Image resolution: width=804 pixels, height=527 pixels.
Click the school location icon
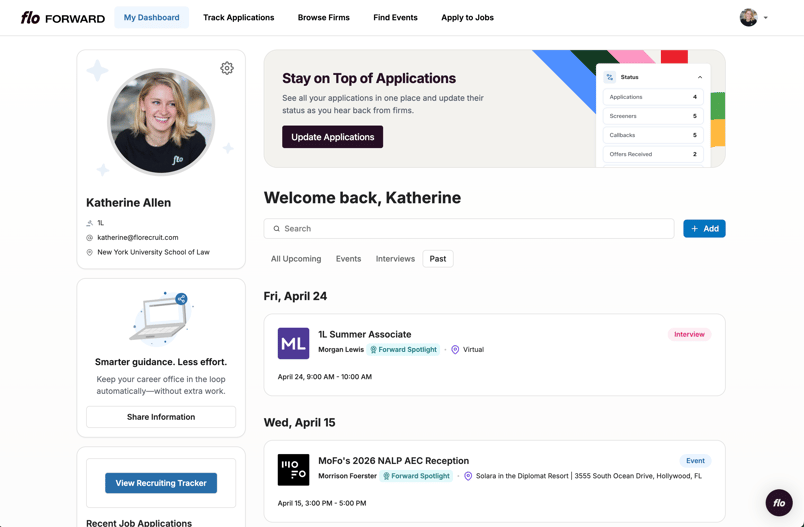(89, 252)
